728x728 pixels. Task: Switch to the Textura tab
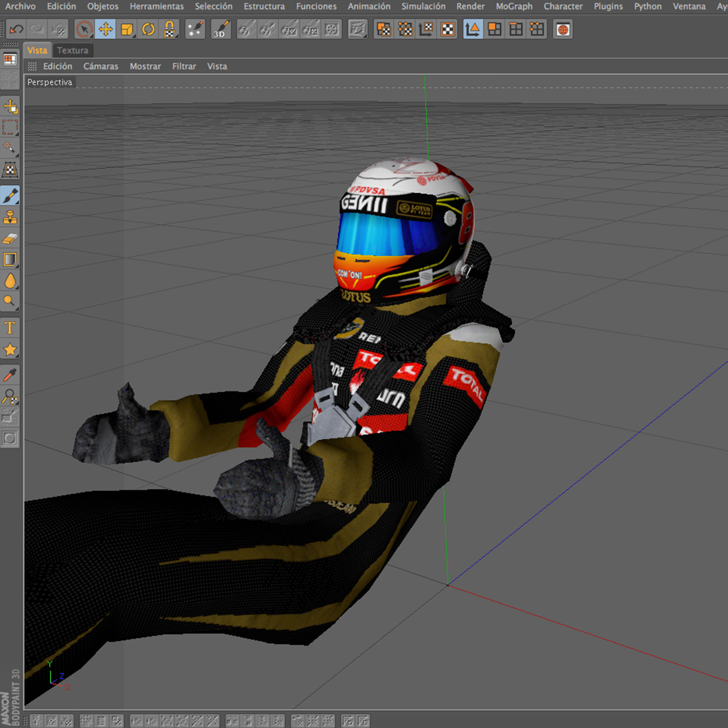click(72, 50)
